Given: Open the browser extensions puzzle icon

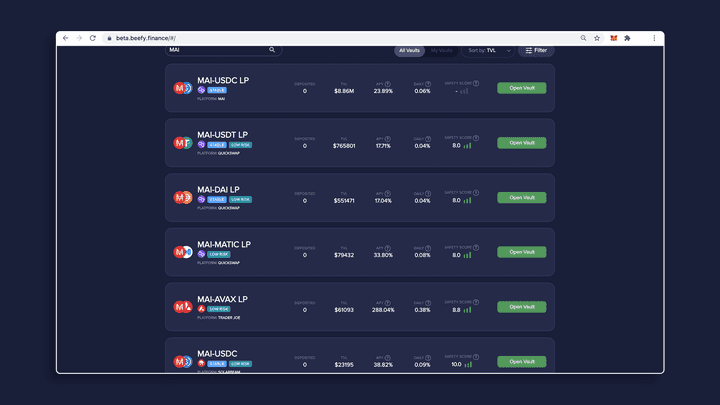Looking at the screenshot, I should 627,38.
